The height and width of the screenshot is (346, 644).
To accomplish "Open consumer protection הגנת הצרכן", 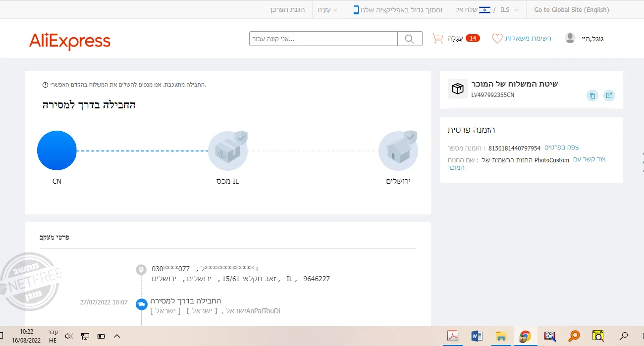I will 287,9.
